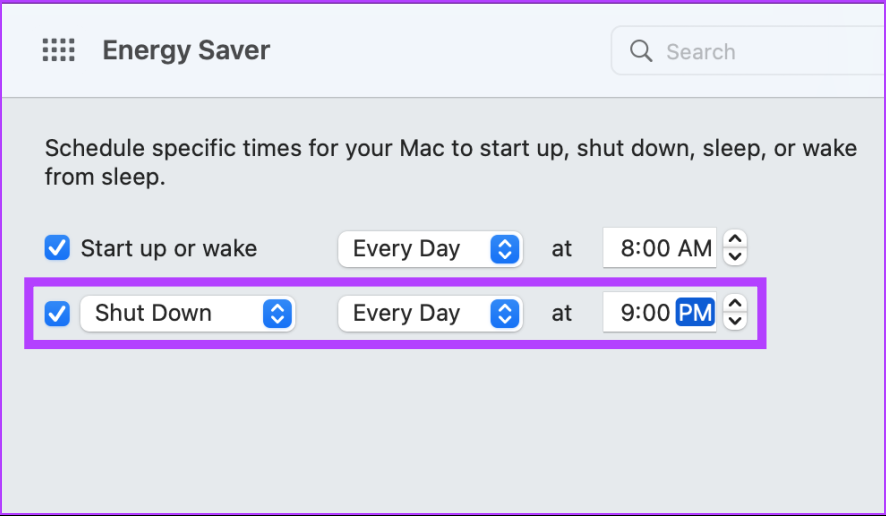Open the Every Day dropdown for shutdown
Screen dimensions: 886x516
[430, 313]
